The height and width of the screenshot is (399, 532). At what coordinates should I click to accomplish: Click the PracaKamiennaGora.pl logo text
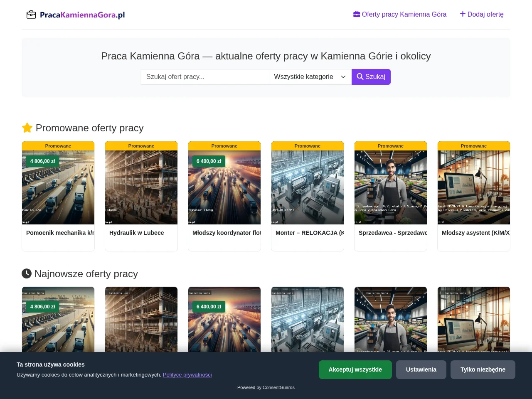(x=82, y=15)
